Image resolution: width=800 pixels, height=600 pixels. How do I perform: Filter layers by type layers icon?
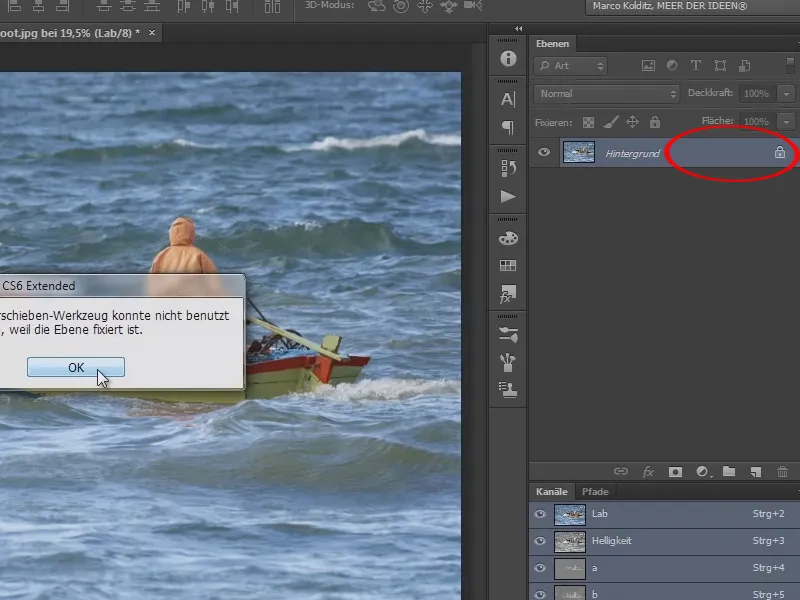695,65
